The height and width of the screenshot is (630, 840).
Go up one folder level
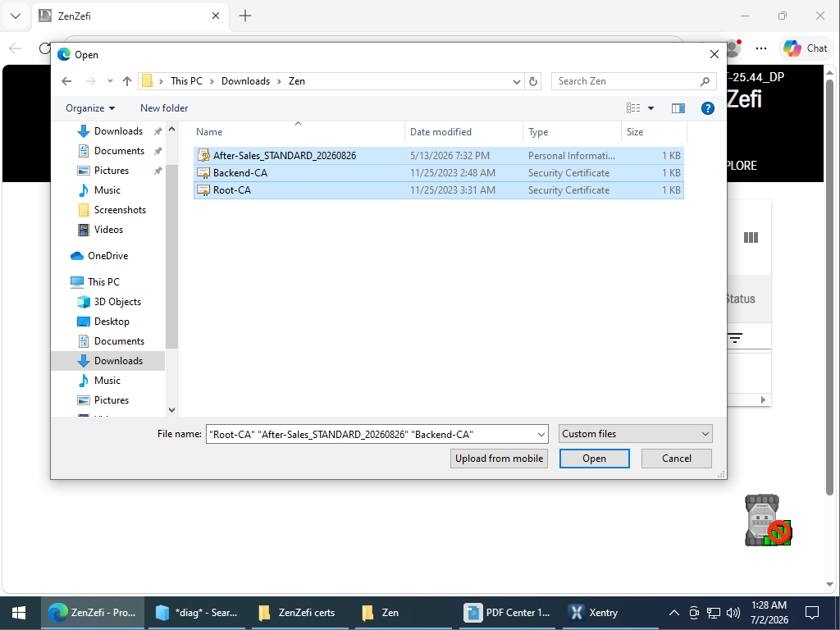pyautogui.click(x=127, y=81)
